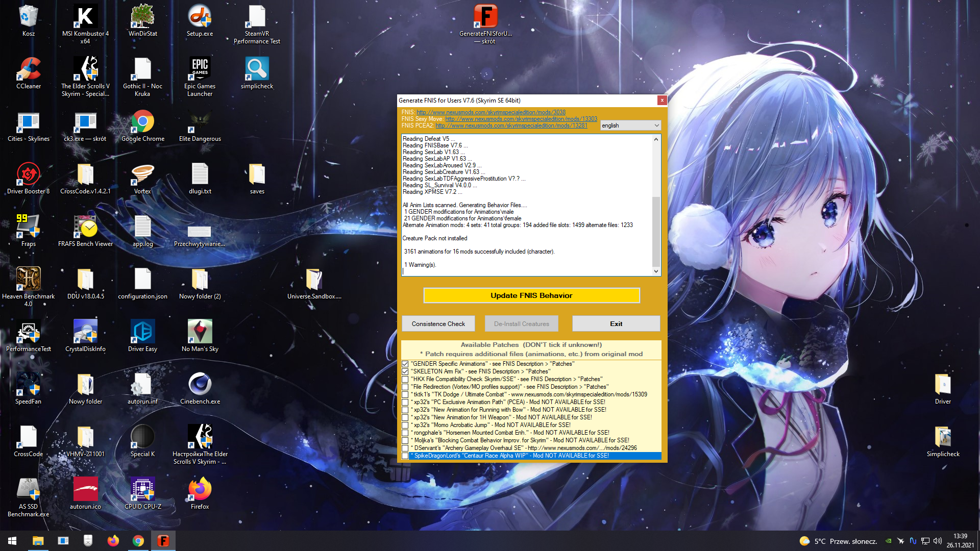The height and width of the screenshot is (551, 980).
Task: Open the english language dropdown
Action: 630,126
